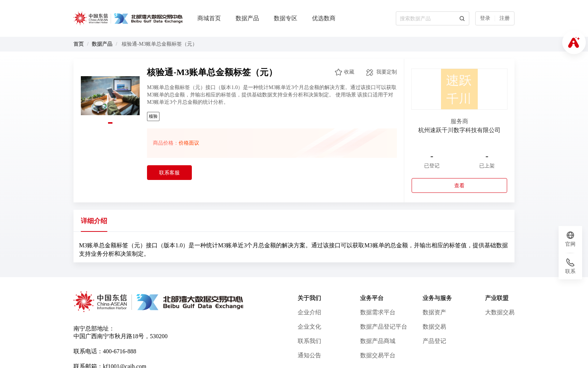The image size is (588, 368).
Task: Click the search magnifier icon
Action: point(462,18)
